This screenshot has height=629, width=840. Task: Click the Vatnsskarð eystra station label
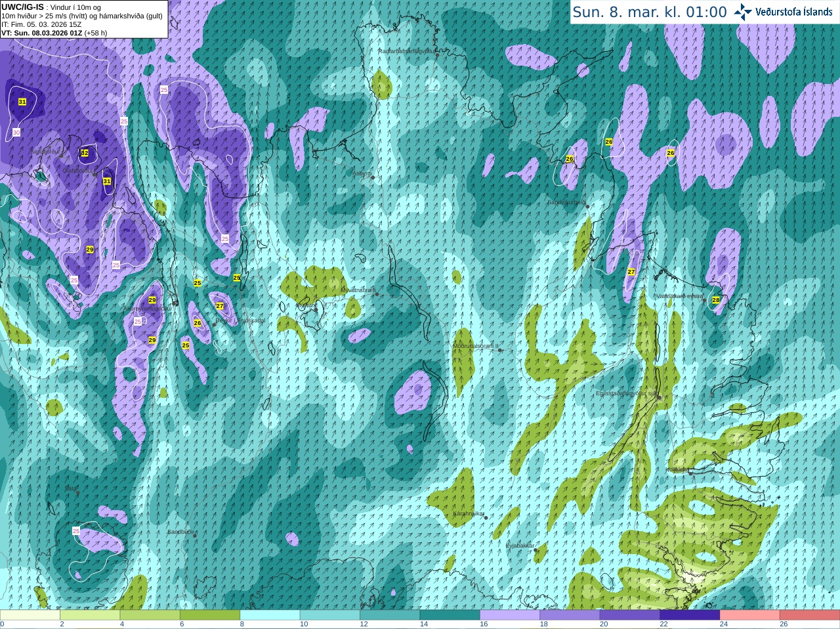pyautogui.click(x=680, y=296)
